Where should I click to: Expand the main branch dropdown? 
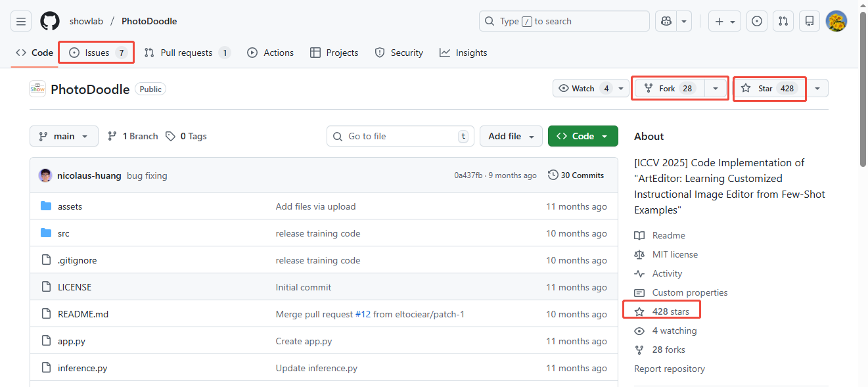tap(64, 136)
